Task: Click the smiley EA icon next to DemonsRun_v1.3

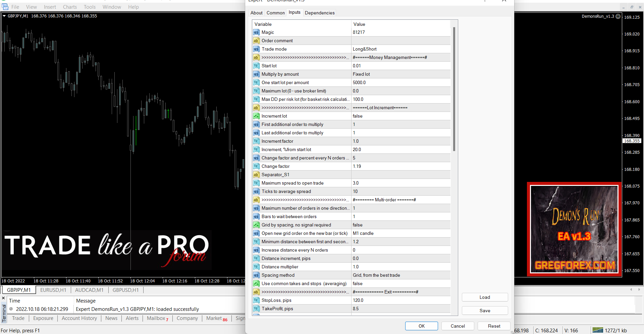Action: pyautogui.click(x=618, y=16)
